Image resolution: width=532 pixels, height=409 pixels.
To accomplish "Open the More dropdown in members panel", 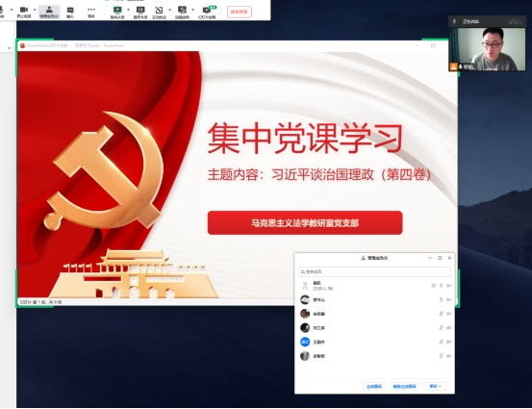I will (435, 386).
